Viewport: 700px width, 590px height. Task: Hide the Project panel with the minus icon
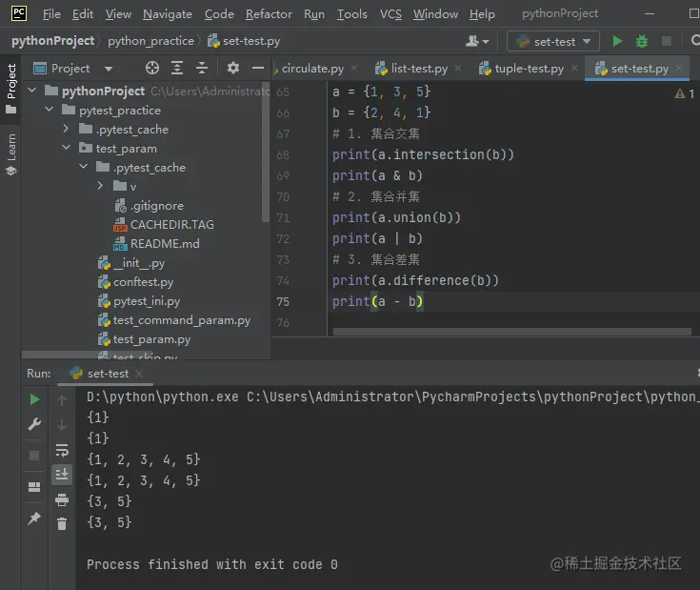click(258, 68)
